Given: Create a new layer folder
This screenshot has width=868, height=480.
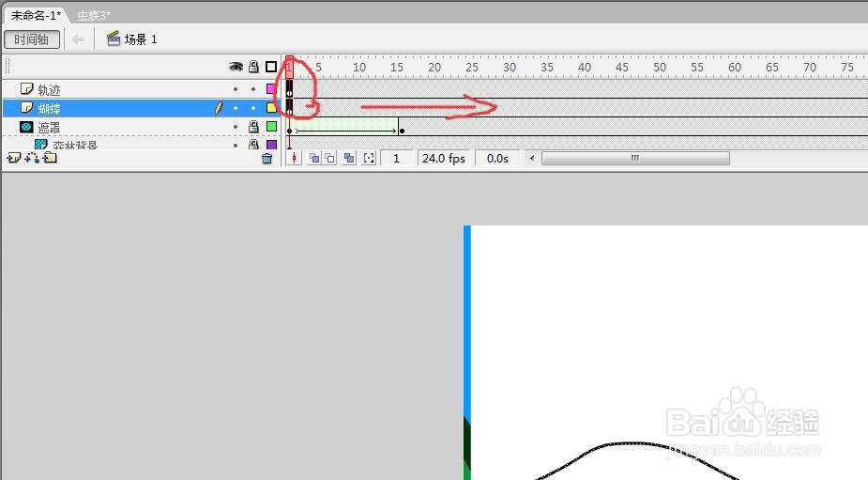Looking at the screenshot, I should pos(51,158).
